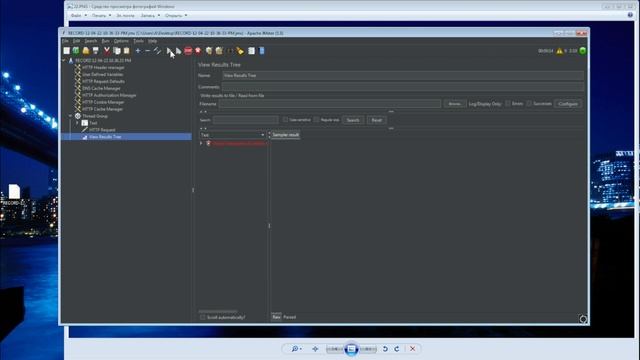Open the Печать menu in Photo Viewer
Screen dimensions: 640x360
click(x=101, y=15)
